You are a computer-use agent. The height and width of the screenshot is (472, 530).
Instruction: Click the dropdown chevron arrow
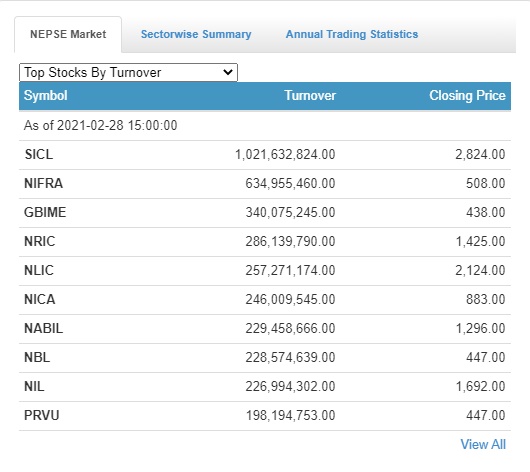click(x=228, y=72)
